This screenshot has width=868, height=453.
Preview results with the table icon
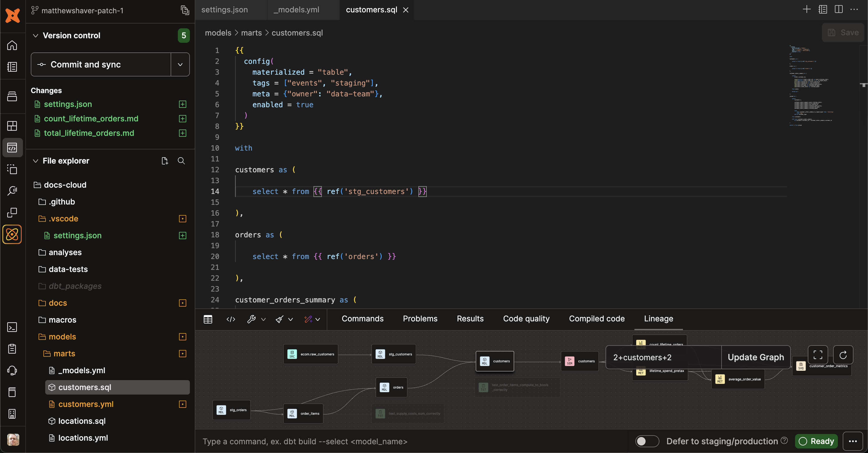tap(208, 319)
